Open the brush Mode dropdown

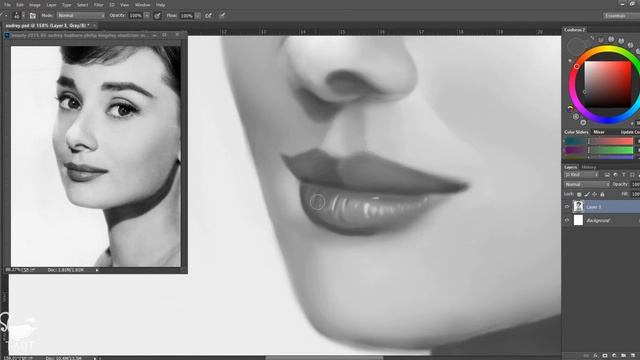81,16
